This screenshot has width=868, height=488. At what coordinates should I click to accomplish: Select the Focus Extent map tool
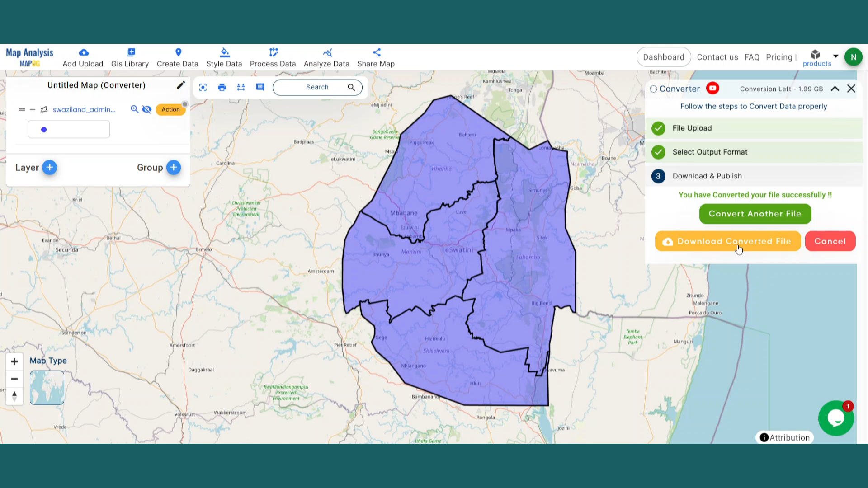click(203, 87)
